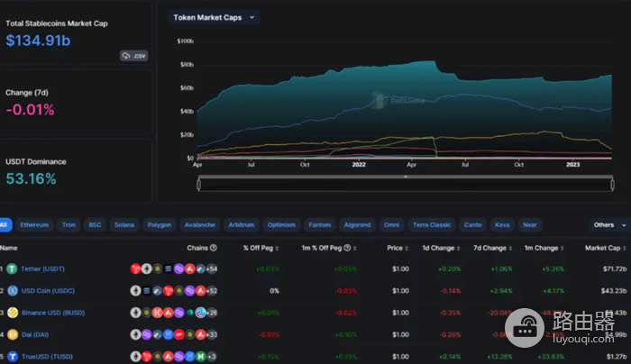Show Tether's +54 additional chains badge
Screen dimensions: 631x364
point(212,268)
